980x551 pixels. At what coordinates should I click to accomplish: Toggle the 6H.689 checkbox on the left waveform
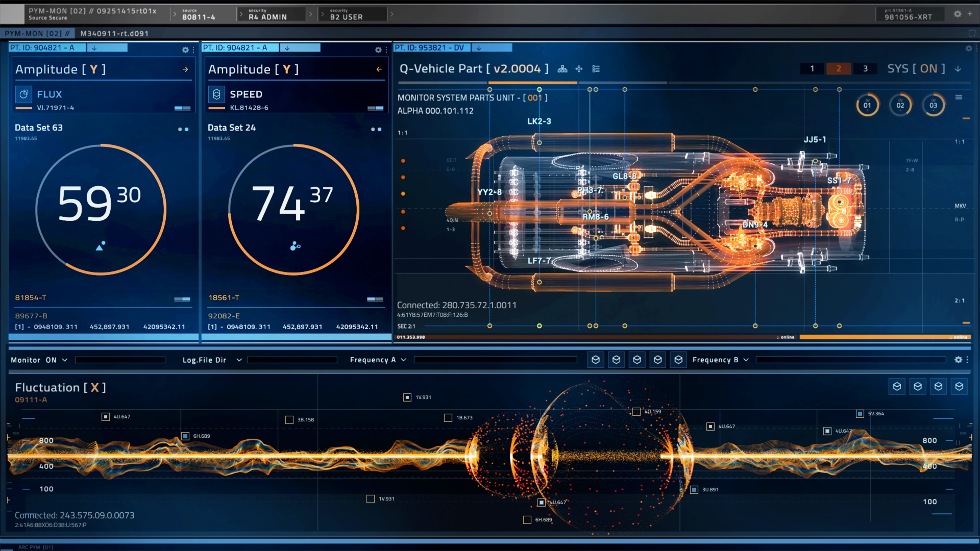point(185,436)
